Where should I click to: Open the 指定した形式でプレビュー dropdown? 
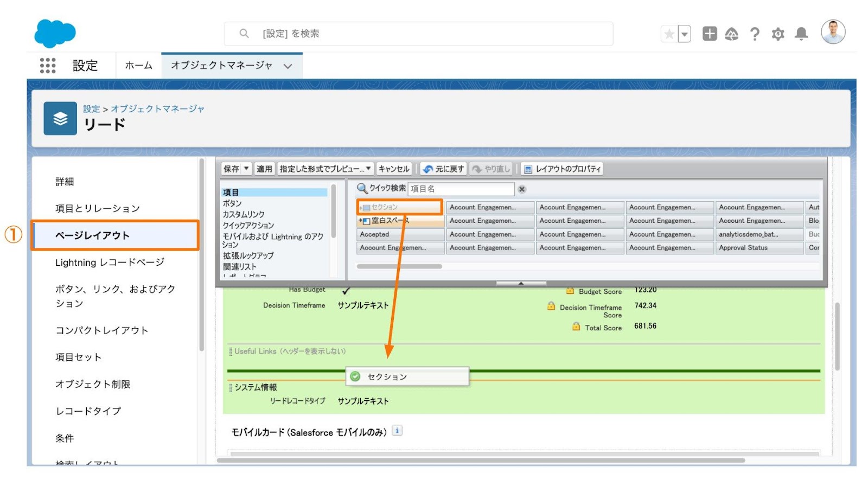325,169
